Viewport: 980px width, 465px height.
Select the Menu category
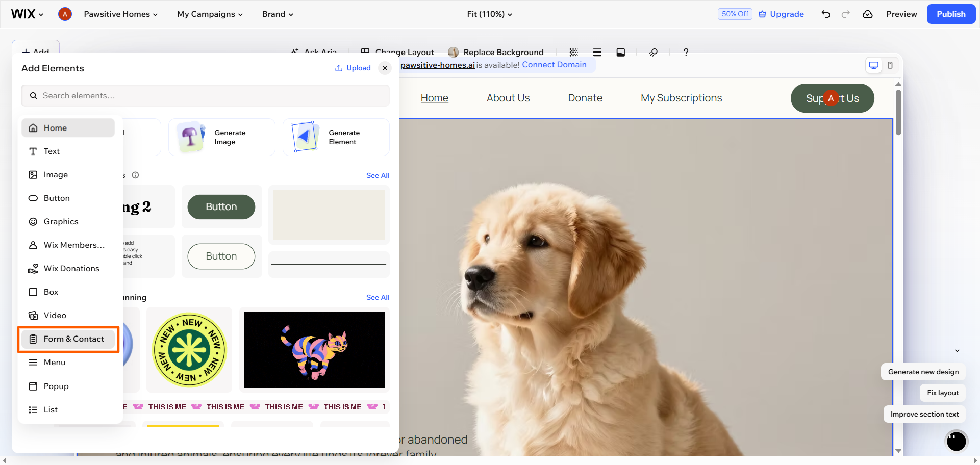(68, 363)
